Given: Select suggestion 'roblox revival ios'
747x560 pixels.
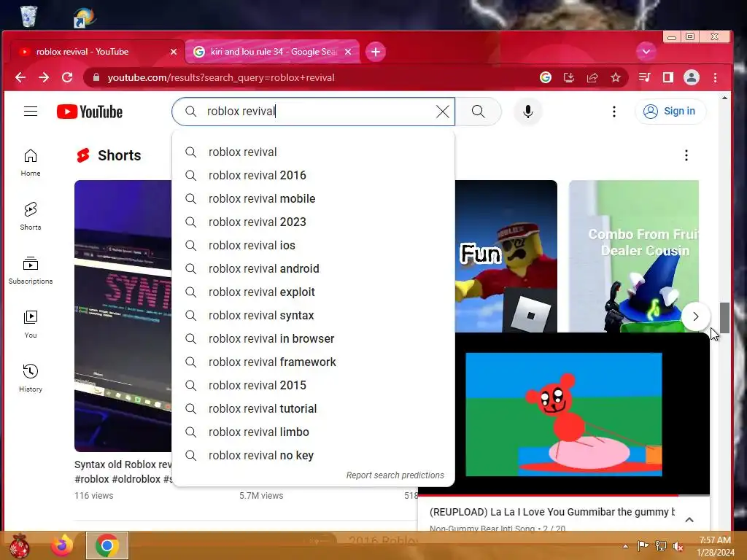Looking at the screenshot, I should [314, 245].
